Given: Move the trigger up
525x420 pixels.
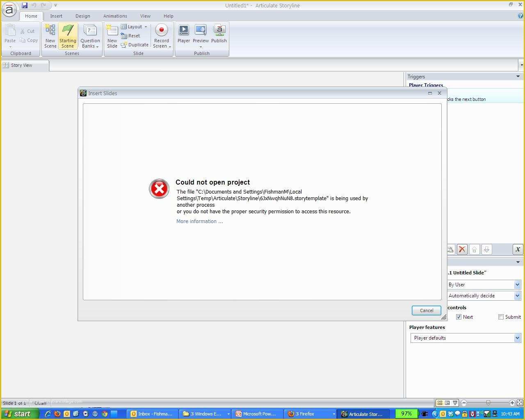Looking at the screenshot, I should click(475, 249).
